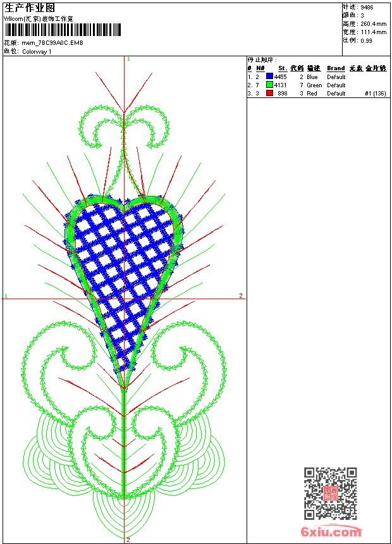
Task: Click the 'N#' column header
Action: (260, 68)
